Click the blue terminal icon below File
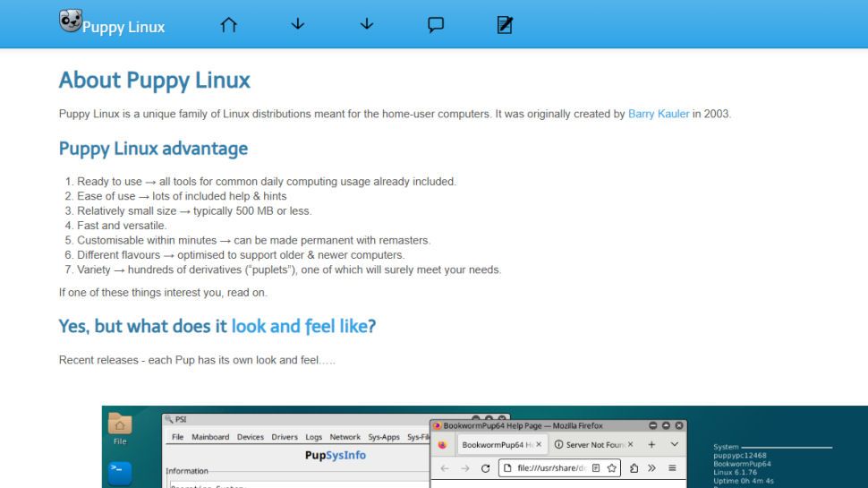This screenshot has width=868, height=488. (120, 472)
